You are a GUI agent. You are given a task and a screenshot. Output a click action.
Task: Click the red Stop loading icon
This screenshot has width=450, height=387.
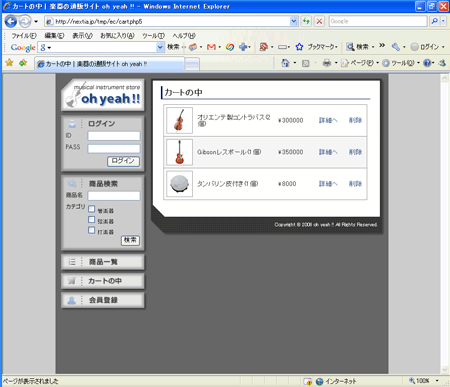319,21
